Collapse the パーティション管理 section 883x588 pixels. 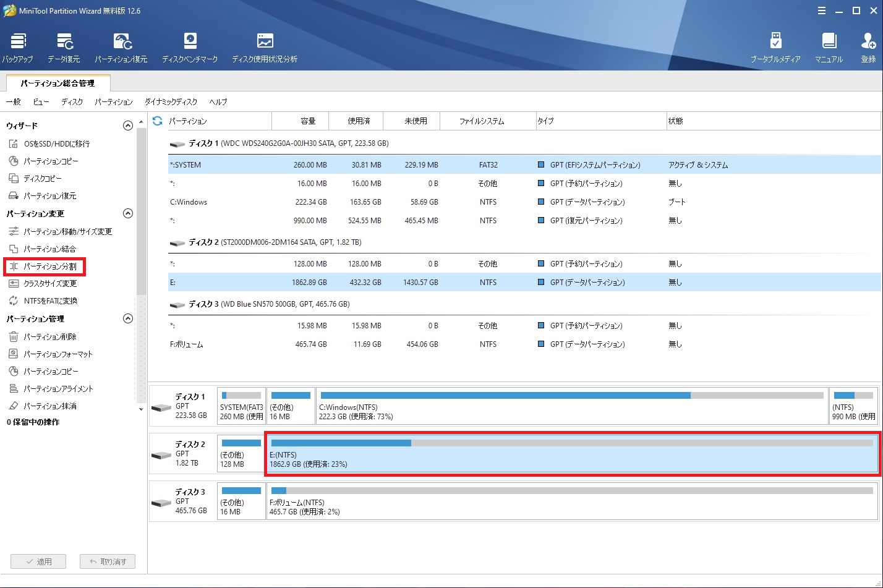[x=128, y=318]
